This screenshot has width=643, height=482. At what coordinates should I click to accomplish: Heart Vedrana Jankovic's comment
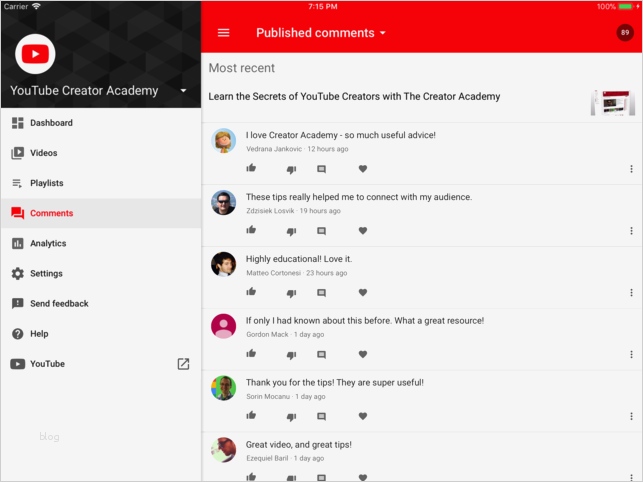click(x=363, y=169)
